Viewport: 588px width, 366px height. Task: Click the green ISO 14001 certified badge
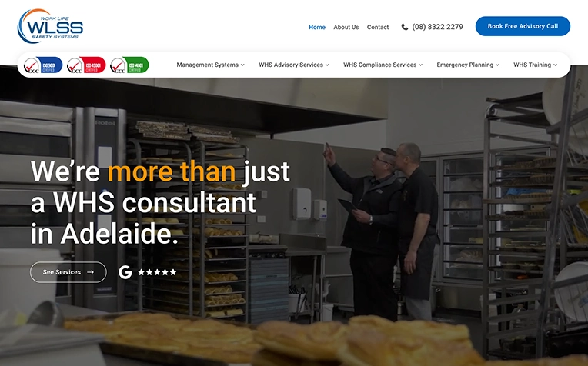(129, 65)
